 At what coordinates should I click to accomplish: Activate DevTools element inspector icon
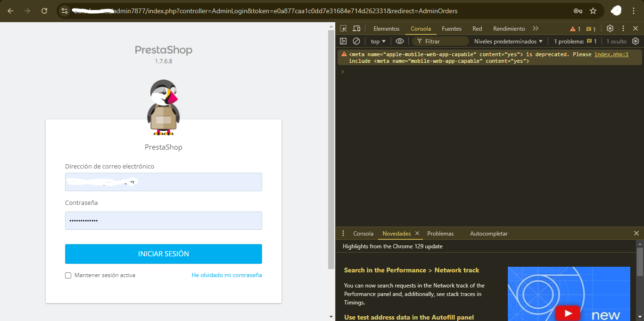pyautogui.click(x=343, y=29)
